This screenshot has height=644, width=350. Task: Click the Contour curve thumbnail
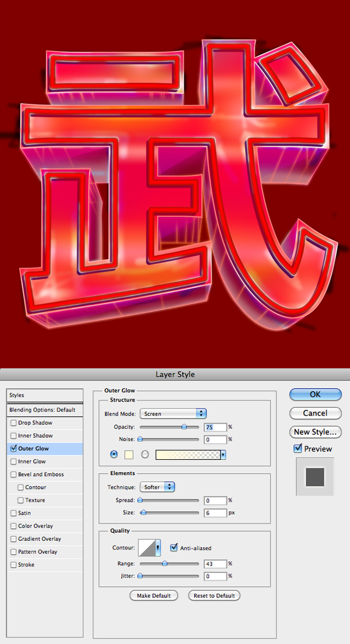point(147,548)
